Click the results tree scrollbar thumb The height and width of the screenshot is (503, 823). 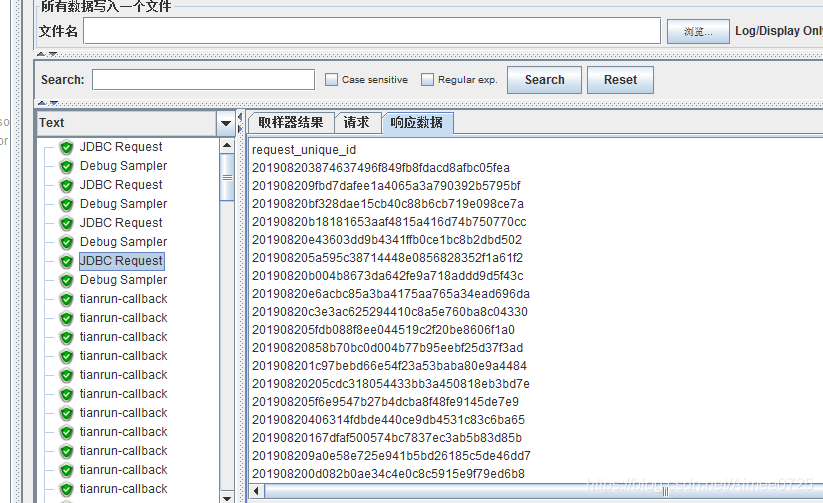[x=227, y=177]
